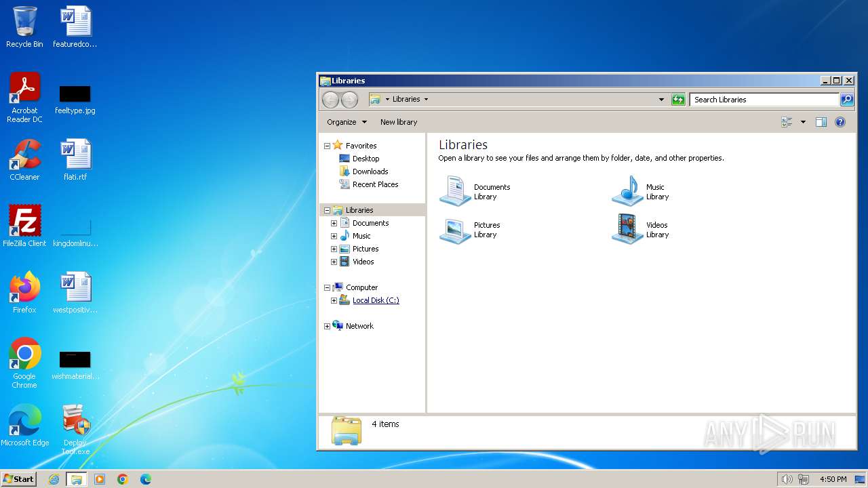Expand the Network tree node

pyautogui.click(x=327, y=326)
